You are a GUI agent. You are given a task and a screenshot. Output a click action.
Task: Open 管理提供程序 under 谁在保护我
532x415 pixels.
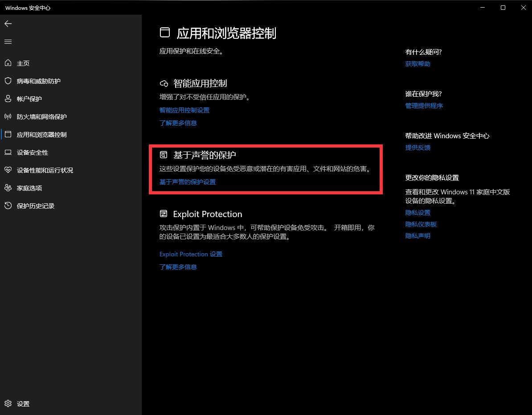(x=424, y=105)
